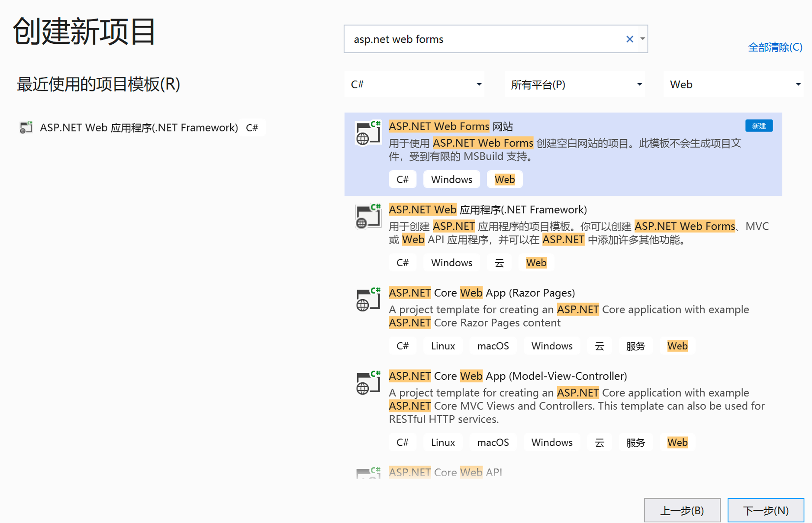Click the macOS tag under the Model-View-Controller template
Viewport: 812px width, 523px height.
[x=493, y=442]
